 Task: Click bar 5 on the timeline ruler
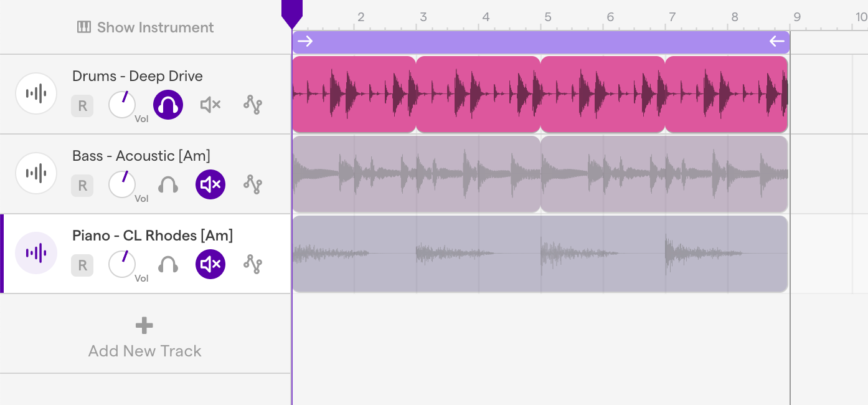click(x=547, y=17)
